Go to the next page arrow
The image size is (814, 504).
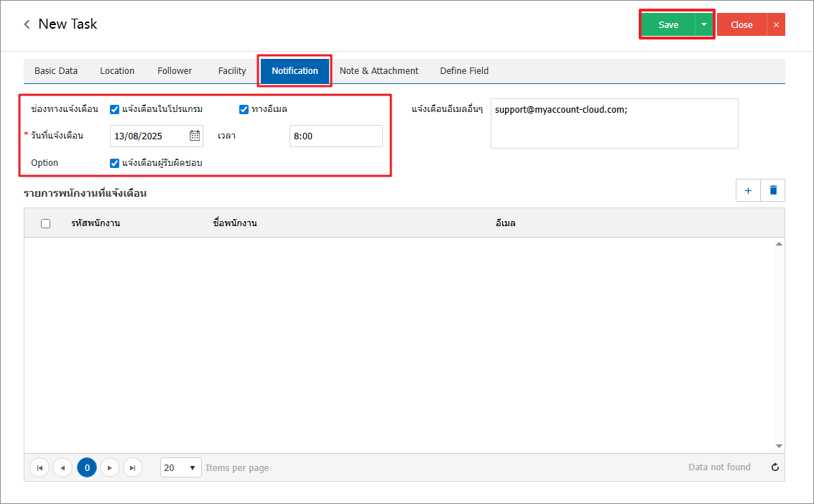(109, 468)
